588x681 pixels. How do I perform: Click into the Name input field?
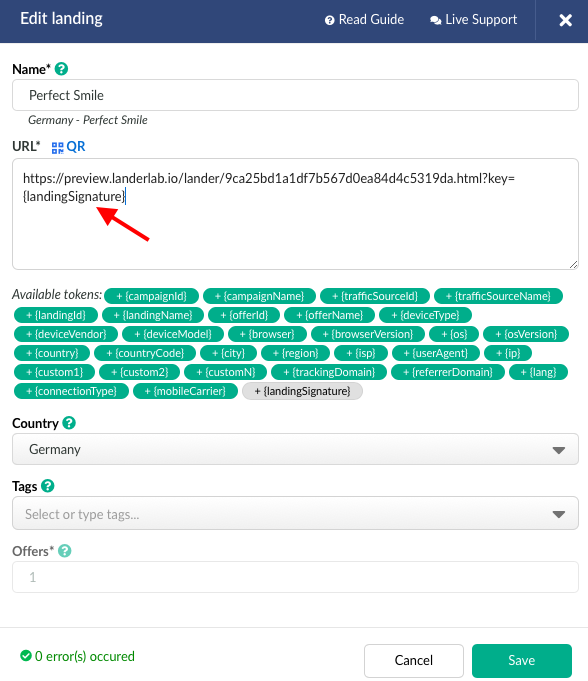[295, 95]
